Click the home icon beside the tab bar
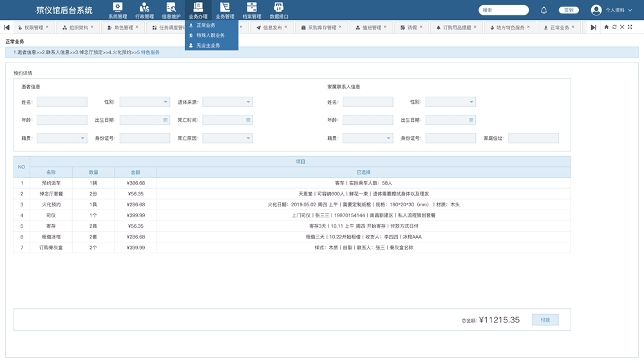Image resolution: width=644 pixels, height=363 pixels. pos(606,27)
